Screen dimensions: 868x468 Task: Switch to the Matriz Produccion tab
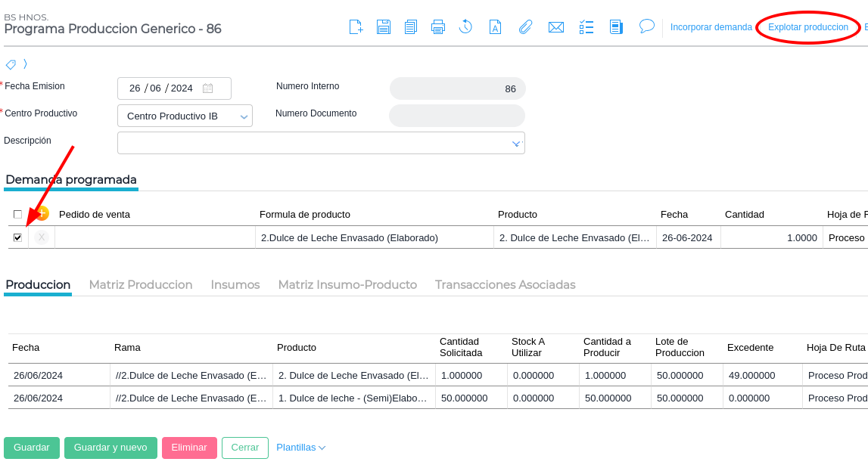pos(141,284)
